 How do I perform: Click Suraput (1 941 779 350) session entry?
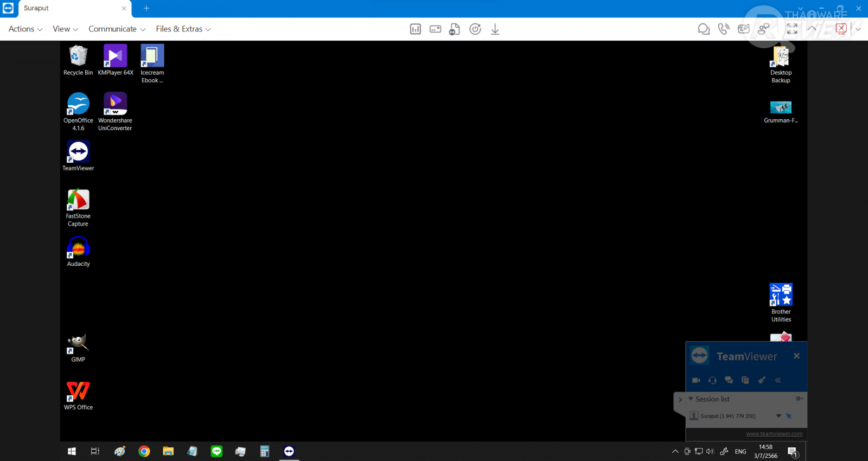pyautogui.click(x=727, y=416)
